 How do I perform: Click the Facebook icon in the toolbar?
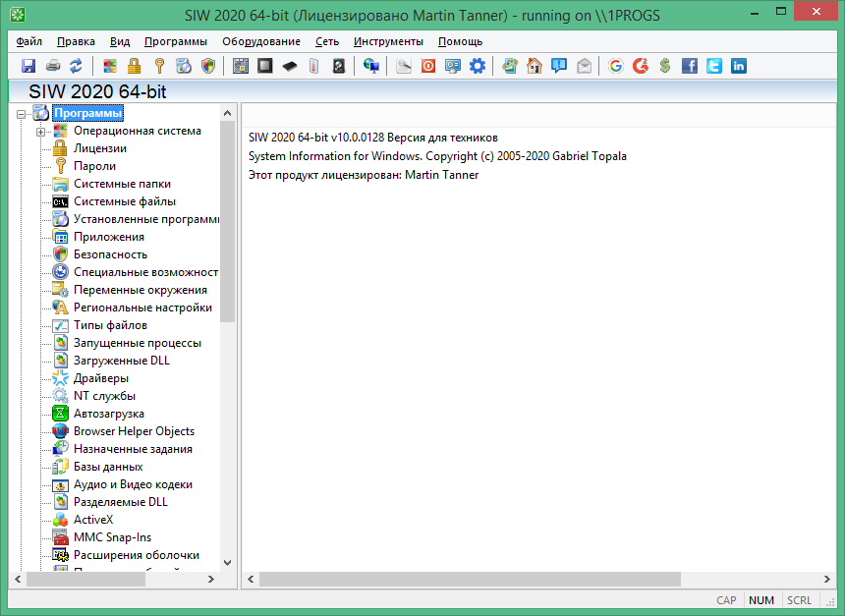(x=689, y=66)
